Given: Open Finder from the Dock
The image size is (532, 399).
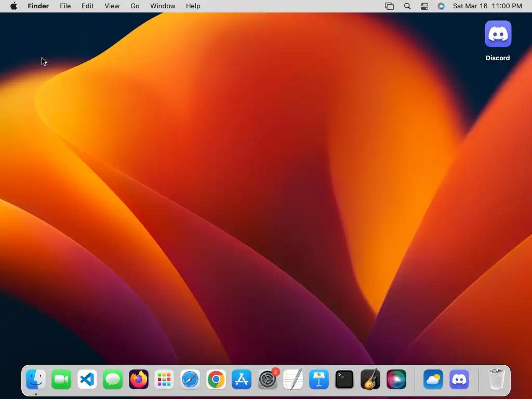Looking at the screenshot, I should 36,379.
